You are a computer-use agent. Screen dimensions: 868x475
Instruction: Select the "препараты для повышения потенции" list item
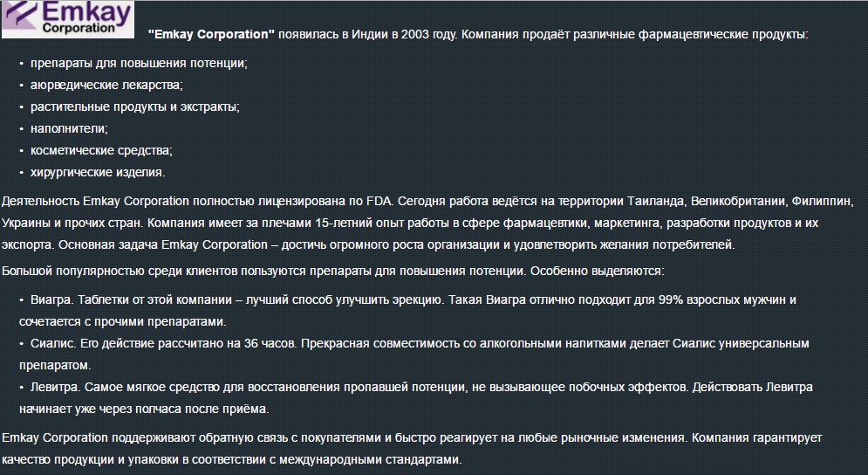point(139,64)
